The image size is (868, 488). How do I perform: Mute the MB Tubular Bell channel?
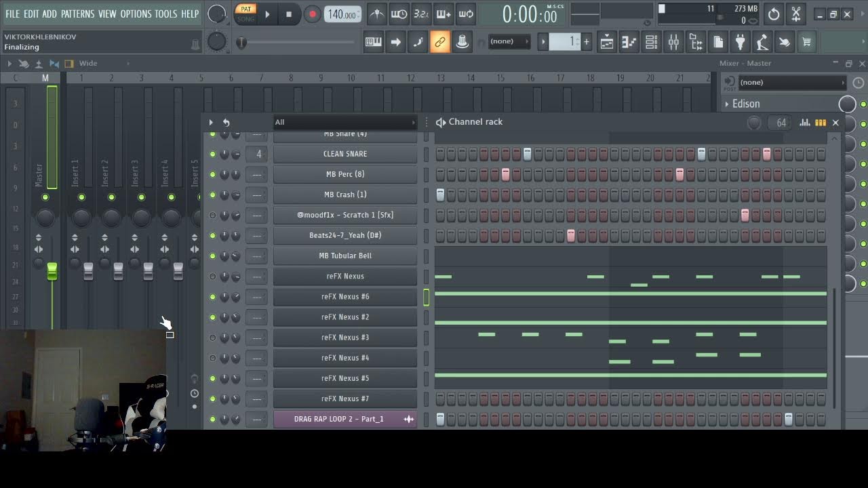(212, 256)
